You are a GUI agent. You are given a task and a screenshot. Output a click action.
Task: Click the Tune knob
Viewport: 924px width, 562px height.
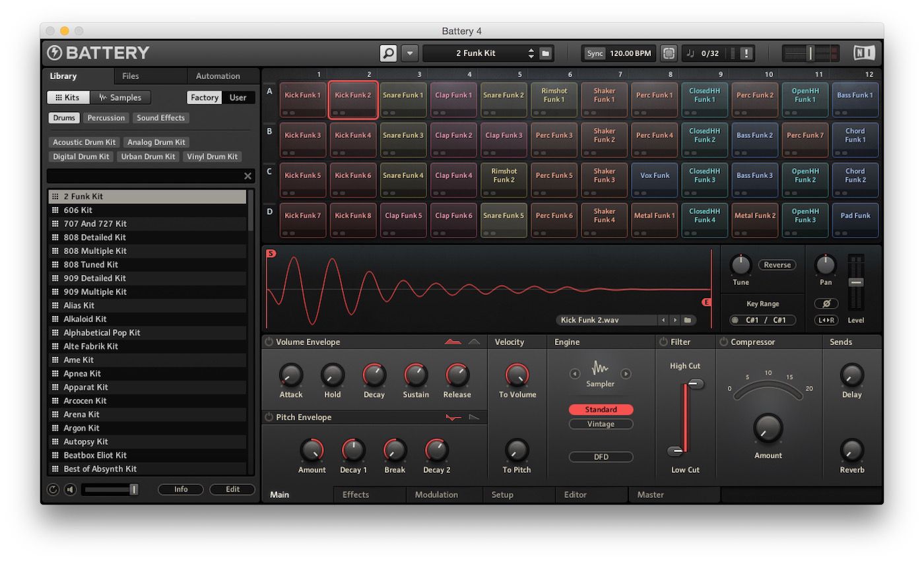click(741, 265)
